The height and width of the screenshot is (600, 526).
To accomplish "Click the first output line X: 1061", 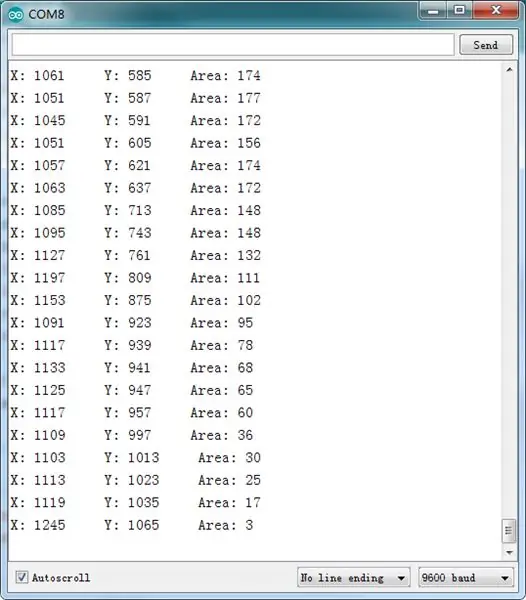I will (135, 75).
